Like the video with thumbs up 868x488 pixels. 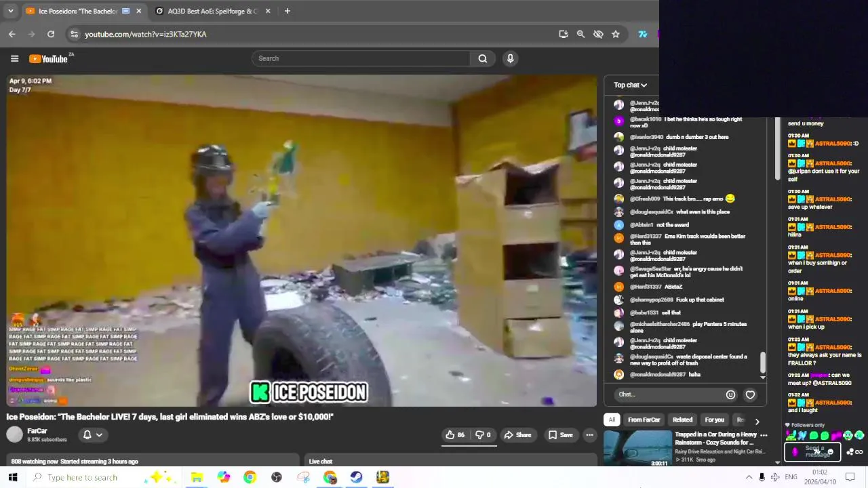click(x=455, y=435)
